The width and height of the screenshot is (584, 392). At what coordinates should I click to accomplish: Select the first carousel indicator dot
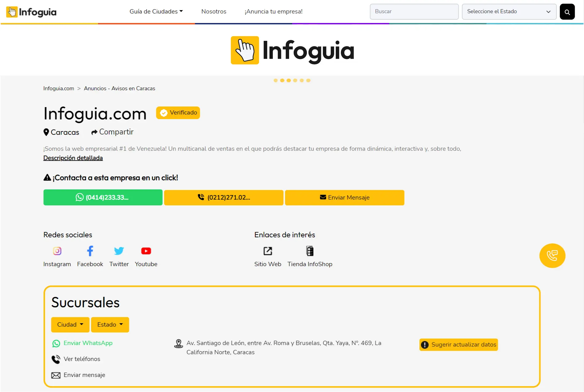276,80
